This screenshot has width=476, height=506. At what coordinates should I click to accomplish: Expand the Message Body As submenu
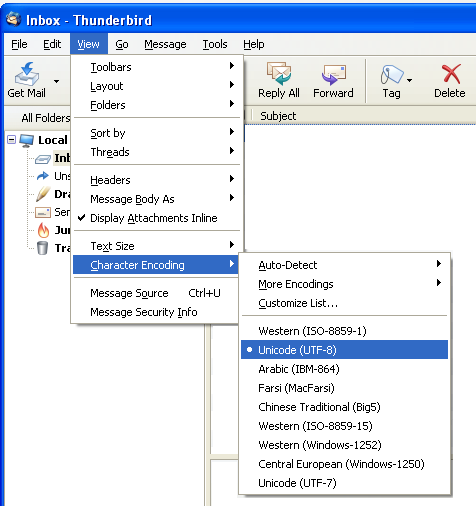click(157, 199)
